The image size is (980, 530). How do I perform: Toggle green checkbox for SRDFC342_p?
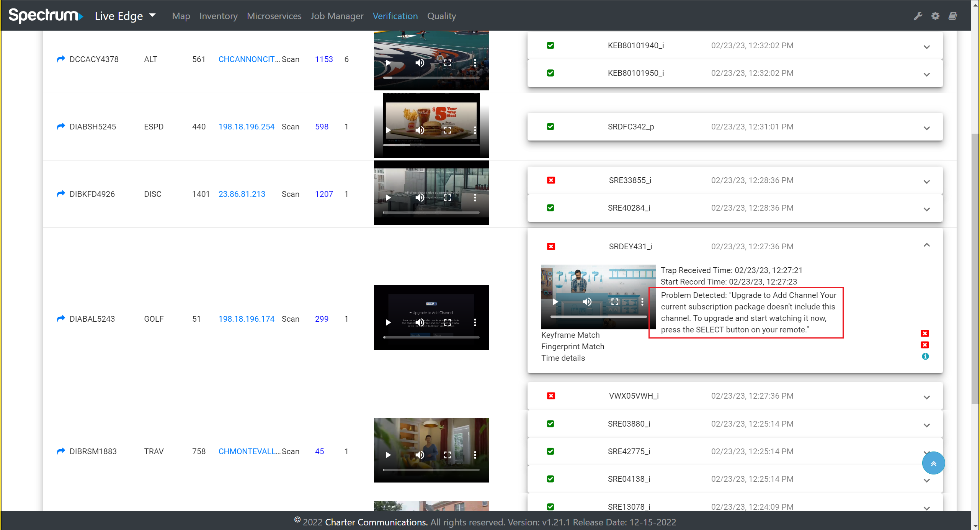click(x=550, y=127)
